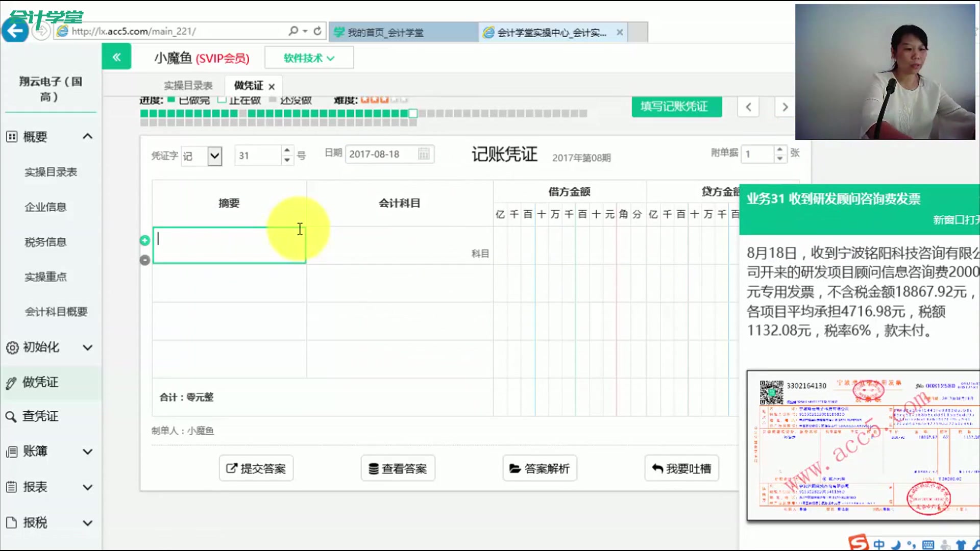Click the 报表 report icon in sidebar
Screen dimensions: 980x551
pyautogui.click(x=12, y=487)
